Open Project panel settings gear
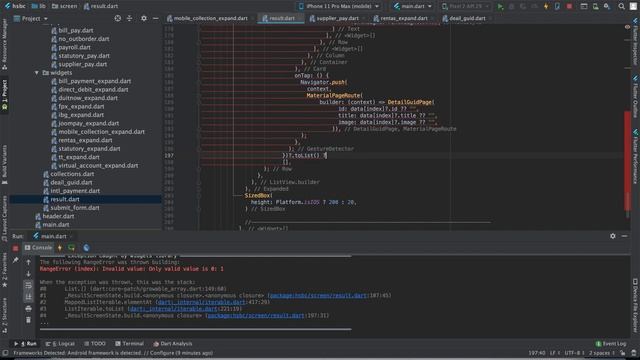 [144, 18]
